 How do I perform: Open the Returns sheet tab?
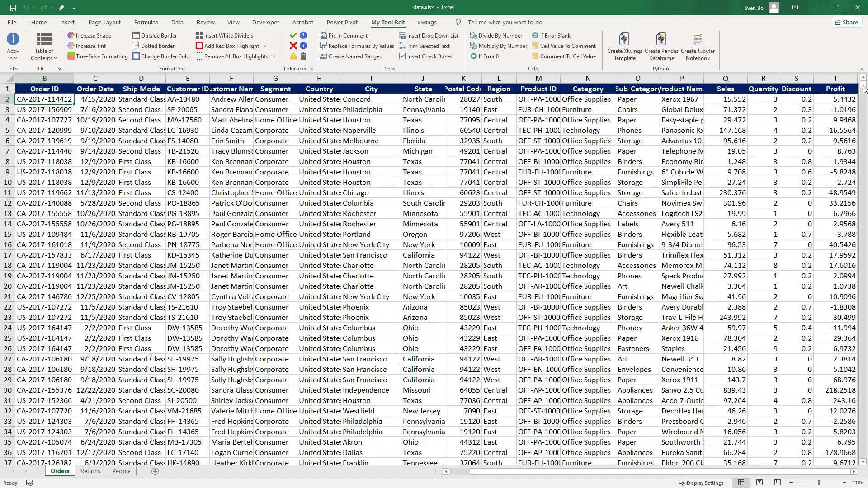pyautogui.click(x=90, y=471)
